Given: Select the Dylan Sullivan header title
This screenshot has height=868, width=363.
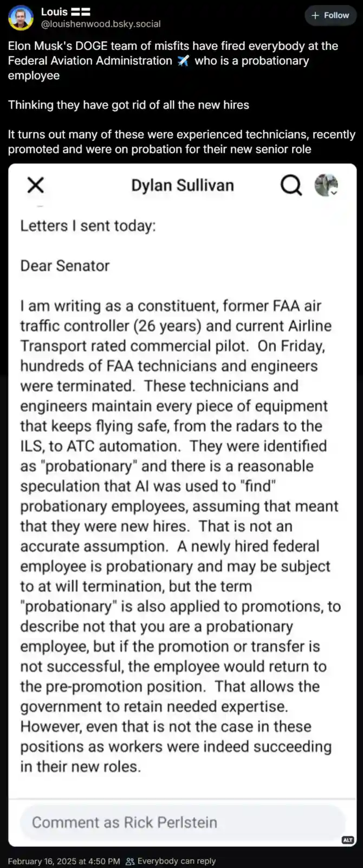Looking at the screenshot, I should tap(183, 186).
